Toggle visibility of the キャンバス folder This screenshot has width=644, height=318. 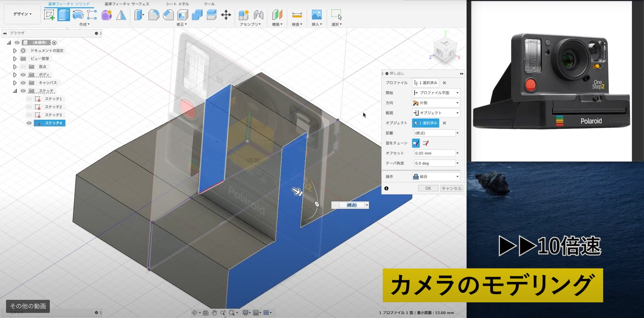coord(23,83)
